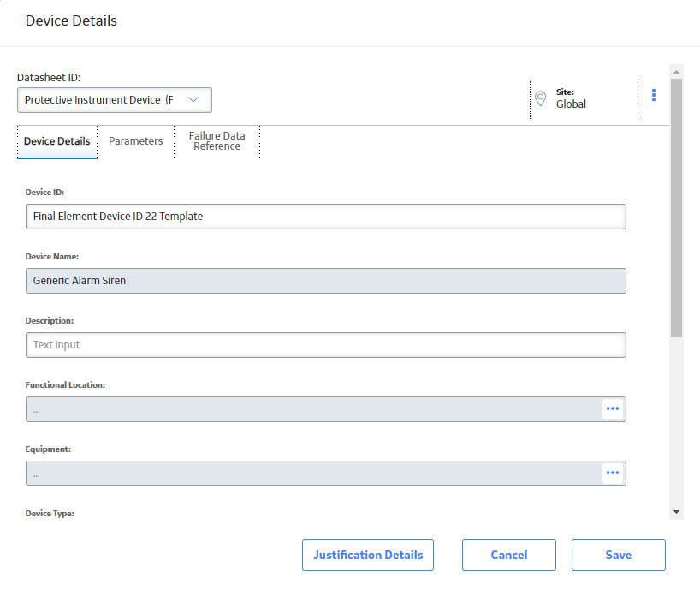Click into the Description text input
The width and height of the screenshot is (700, 589).
click(x=326, y=345)
